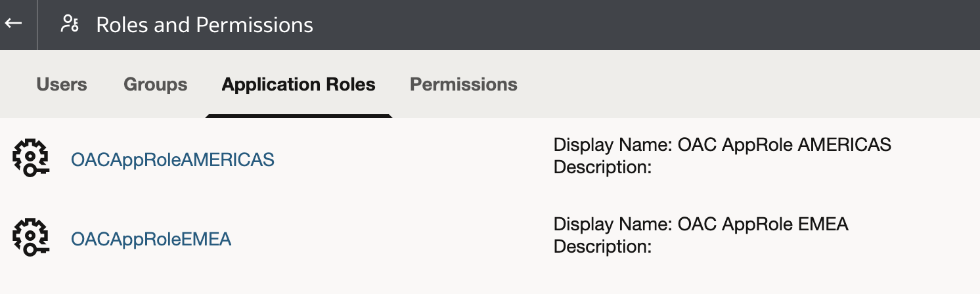Go back using the left arrow
Image resolution: width=980 pixels, height=294 pixels.
13,23
